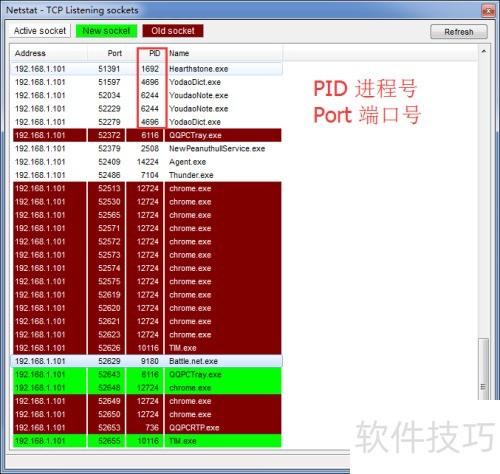Select chrome.exe row with port 52572
This screenshot has height=474, width=500.
point(147,242)
